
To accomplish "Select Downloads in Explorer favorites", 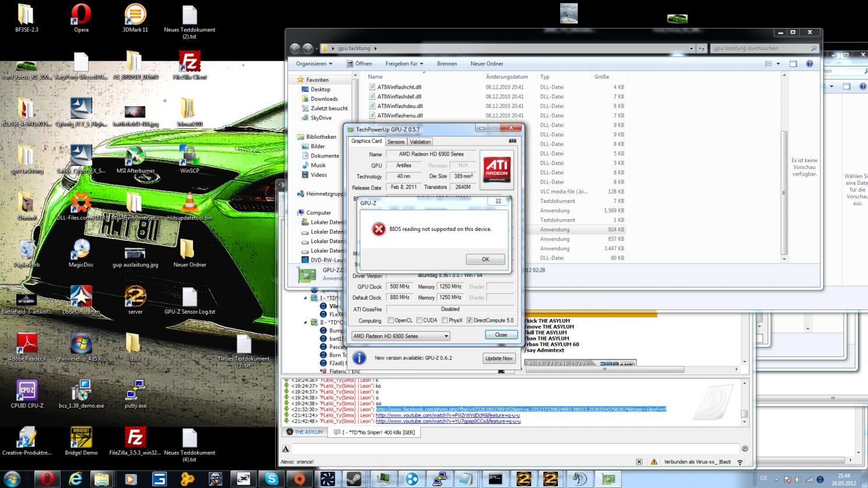I will [x=324, y=99].
